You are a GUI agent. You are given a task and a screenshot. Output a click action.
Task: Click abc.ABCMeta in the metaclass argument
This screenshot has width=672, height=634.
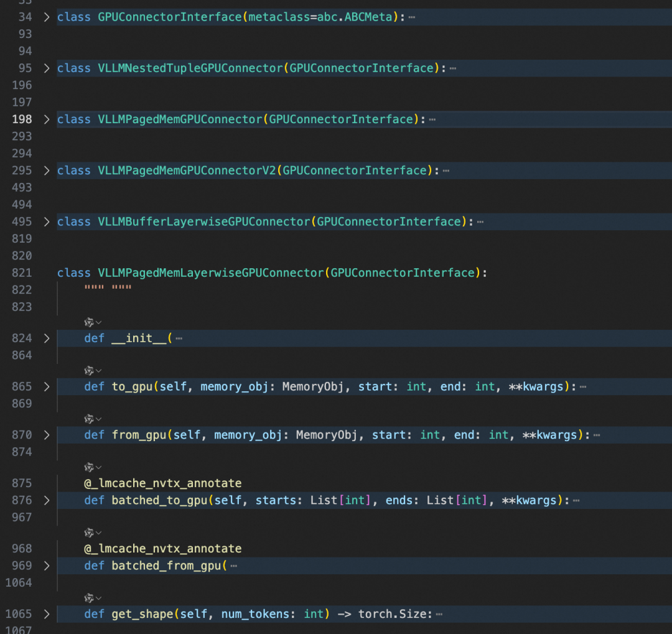[355, 17]
